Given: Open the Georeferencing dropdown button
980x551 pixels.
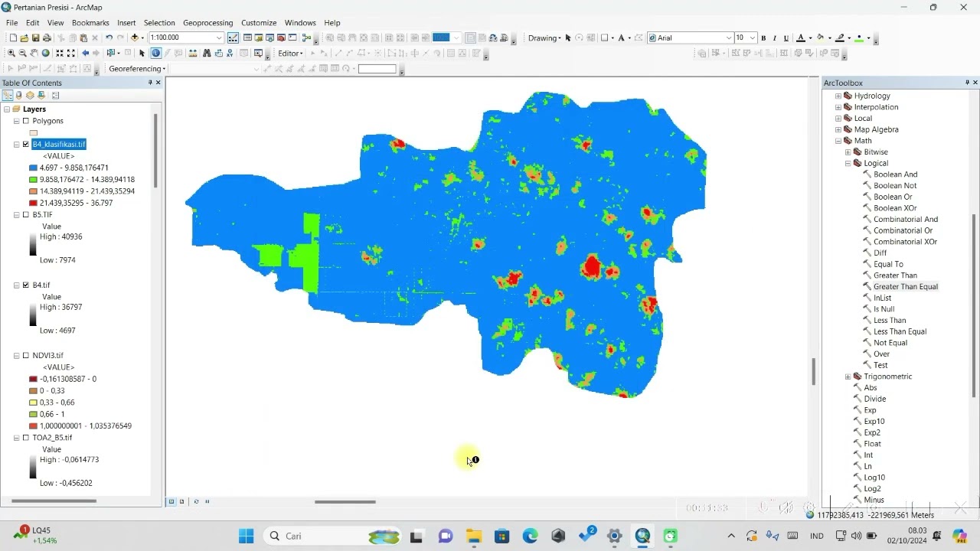Looking at the screenshot, I should 138,68.
